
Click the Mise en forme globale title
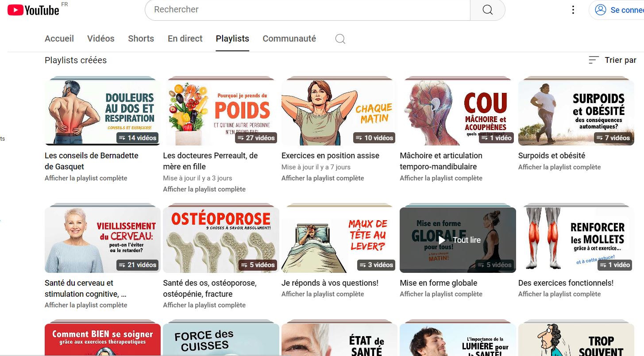point(439,283)
